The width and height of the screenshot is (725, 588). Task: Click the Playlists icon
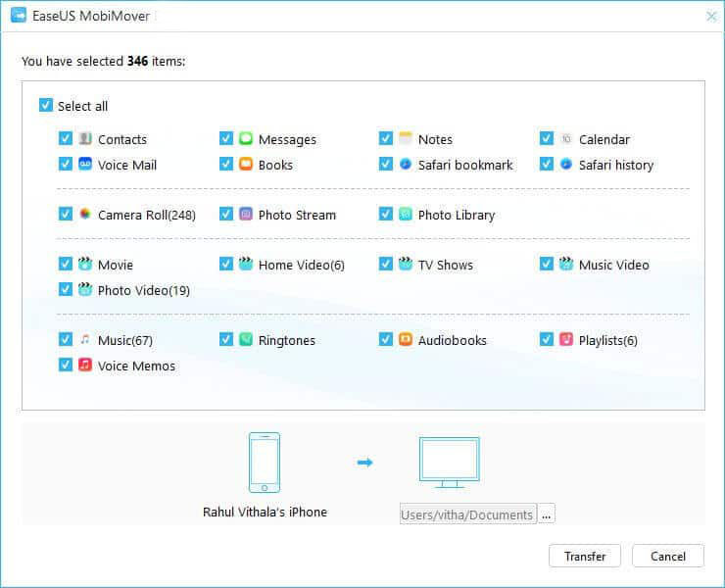tap(566, 339)
